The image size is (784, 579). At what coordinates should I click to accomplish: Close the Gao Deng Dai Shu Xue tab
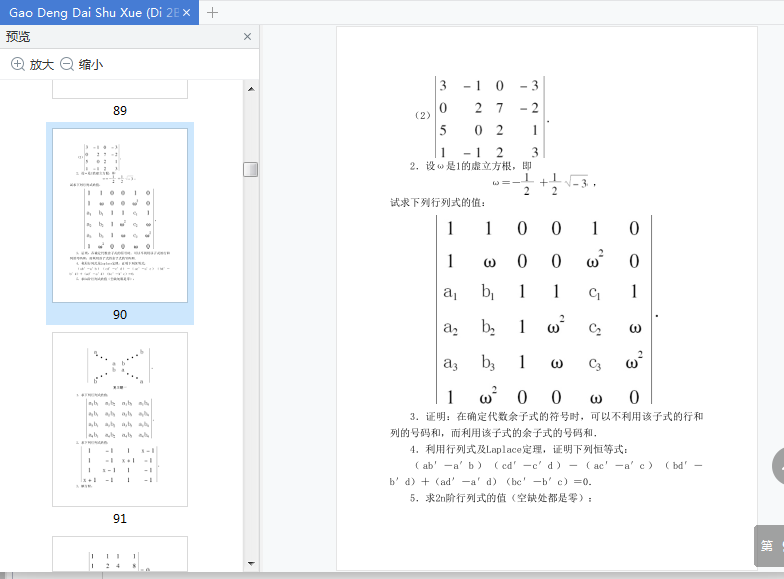(x=186, y=12)
